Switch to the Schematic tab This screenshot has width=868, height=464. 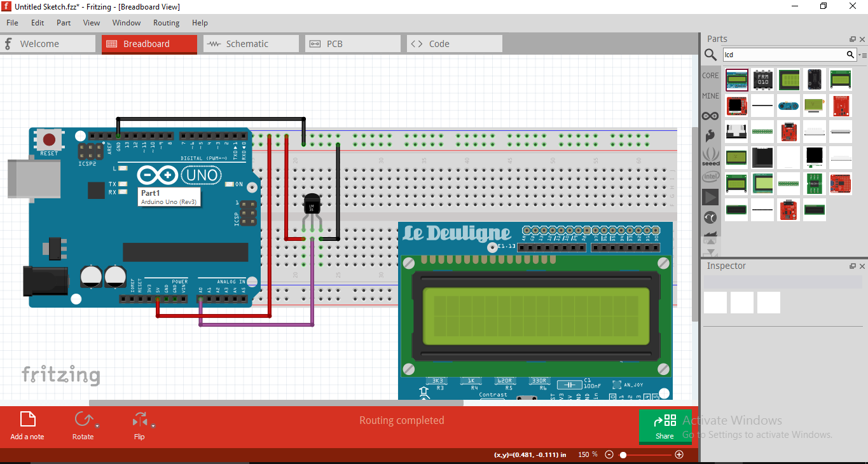(251, 44)
